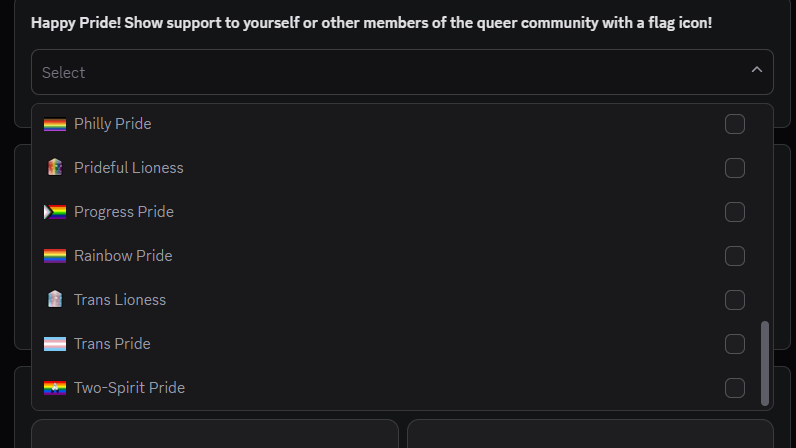This screenshot has height=448, width=796.
Task: Toggle the Rainbow Pride checkbox
Action: 735,256
